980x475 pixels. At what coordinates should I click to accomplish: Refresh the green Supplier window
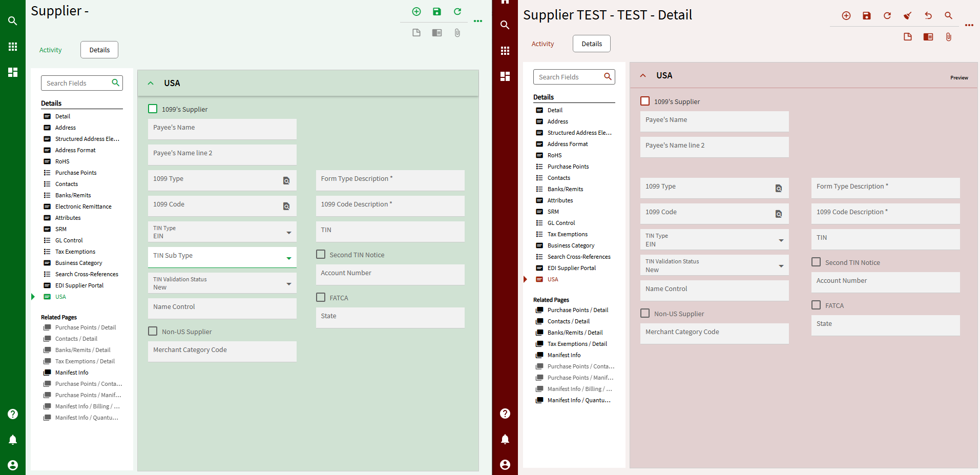[x=457, y=11]
